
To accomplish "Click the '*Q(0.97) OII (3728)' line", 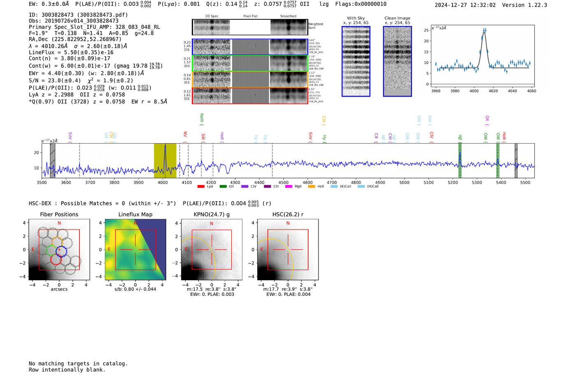I will point(98,102).
